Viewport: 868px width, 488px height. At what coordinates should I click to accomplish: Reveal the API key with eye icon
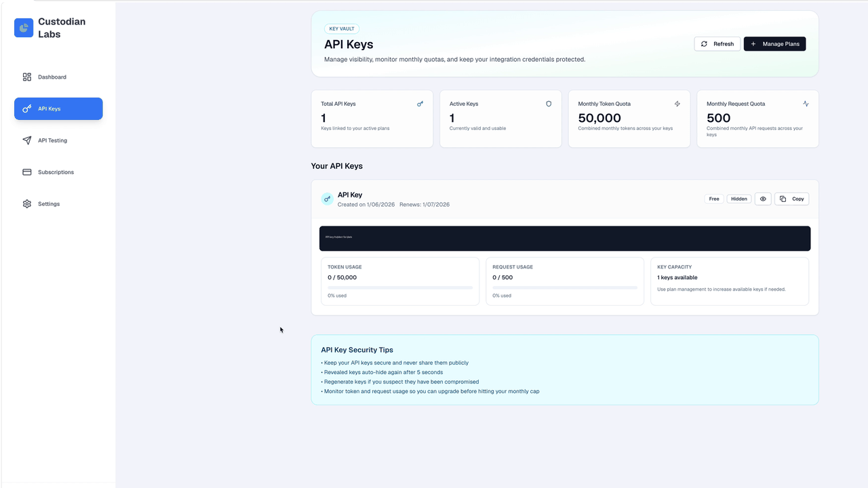coord(763,199)
